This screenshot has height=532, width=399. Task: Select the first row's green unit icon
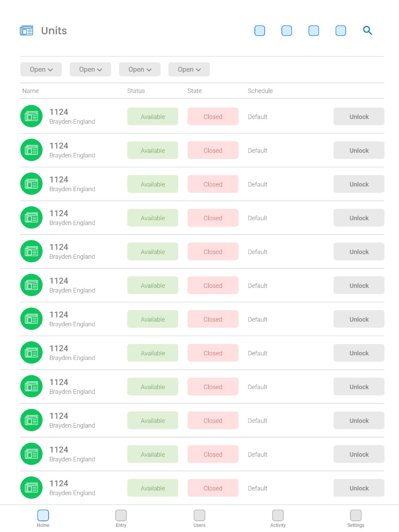[31, 116]
